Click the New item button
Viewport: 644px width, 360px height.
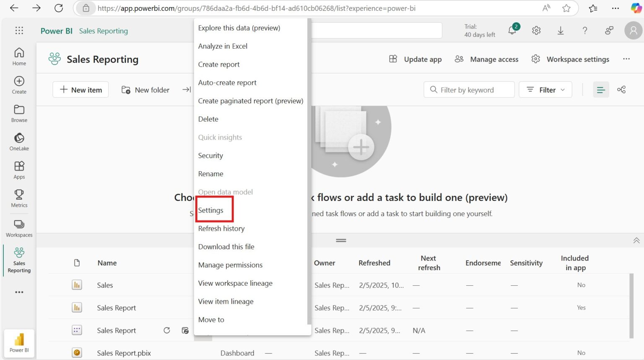[80, 90]
